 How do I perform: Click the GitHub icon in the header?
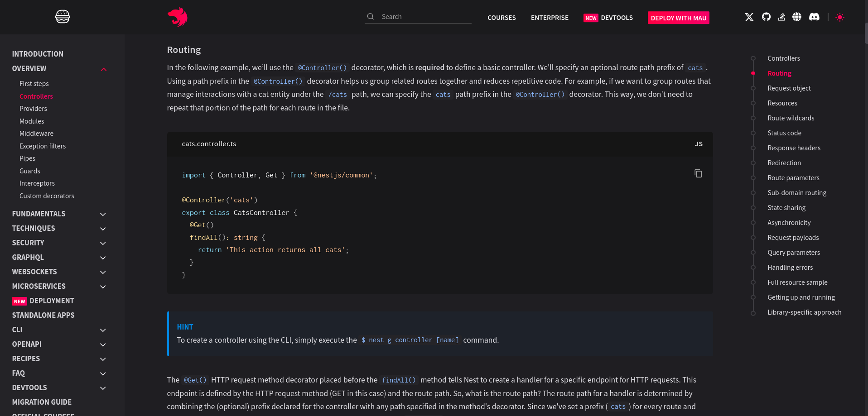[767, 17]
